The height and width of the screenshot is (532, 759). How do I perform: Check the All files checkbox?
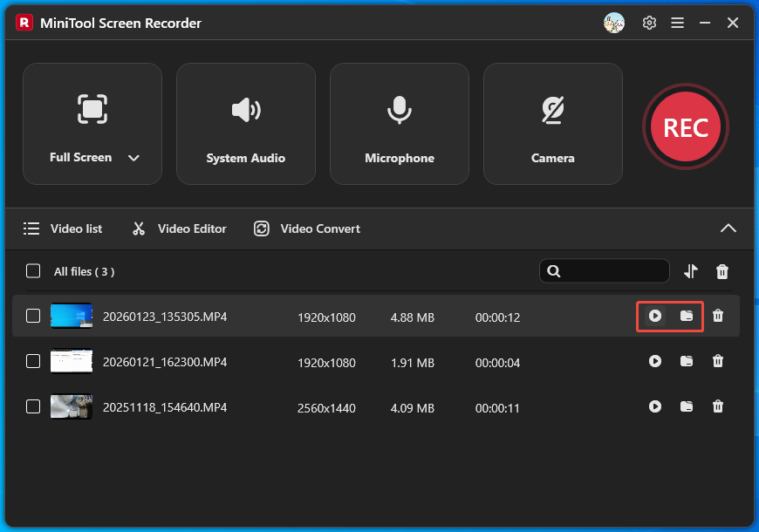[x=32, y=270]
